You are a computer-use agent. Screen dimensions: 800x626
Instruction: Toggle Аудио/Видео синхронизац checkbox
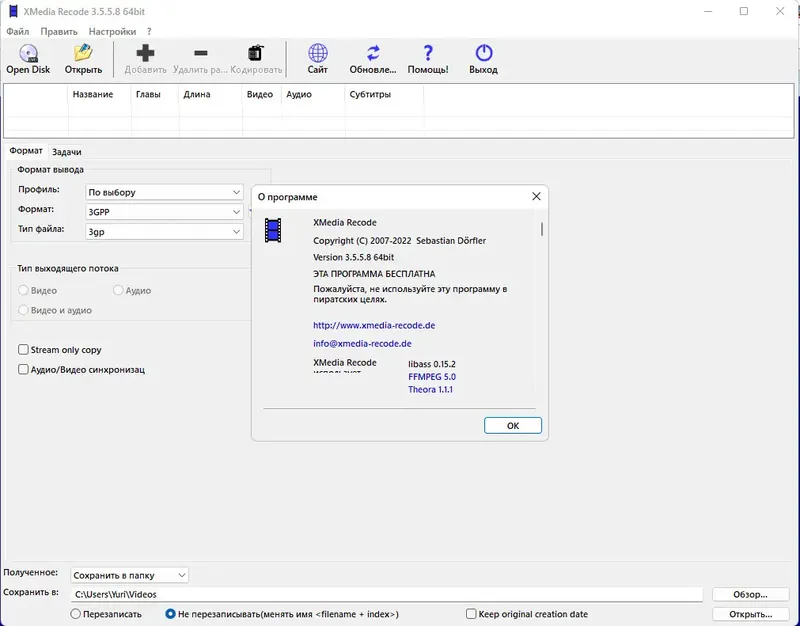[23, 369]
